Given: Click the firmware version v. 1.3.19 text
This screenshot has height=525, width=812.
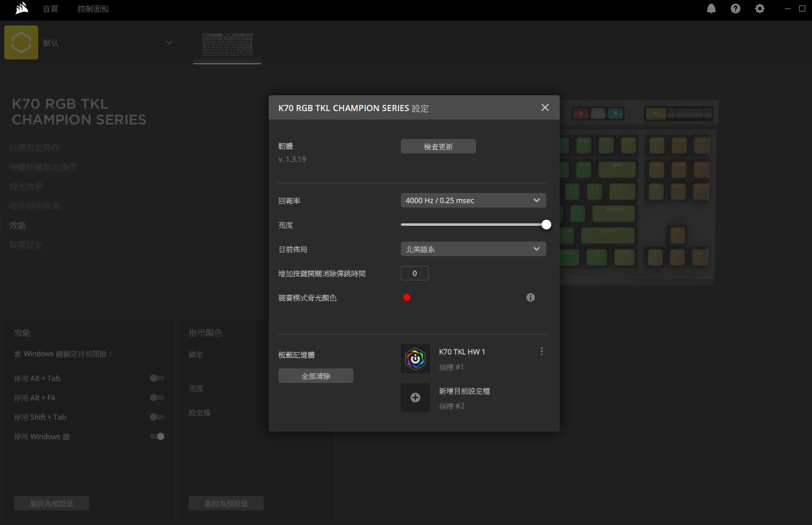Looking at the screenshot, I should [x=292, y=159].
